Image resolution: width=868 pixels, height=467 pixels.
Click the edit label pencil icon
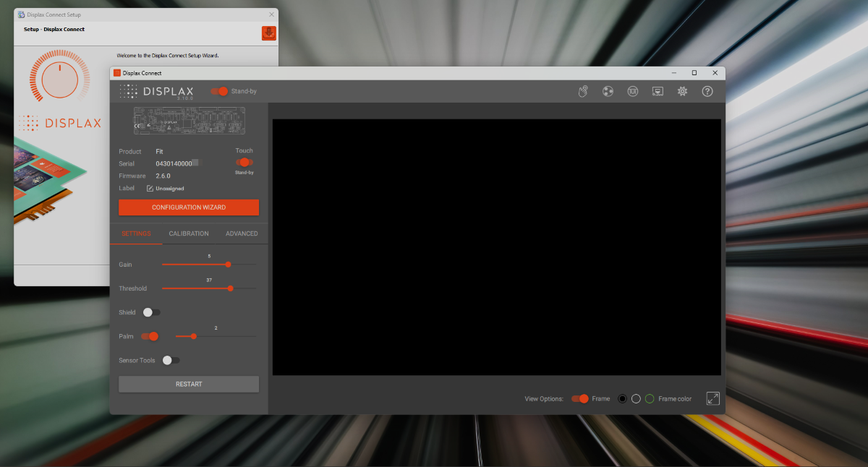[150, 189]
